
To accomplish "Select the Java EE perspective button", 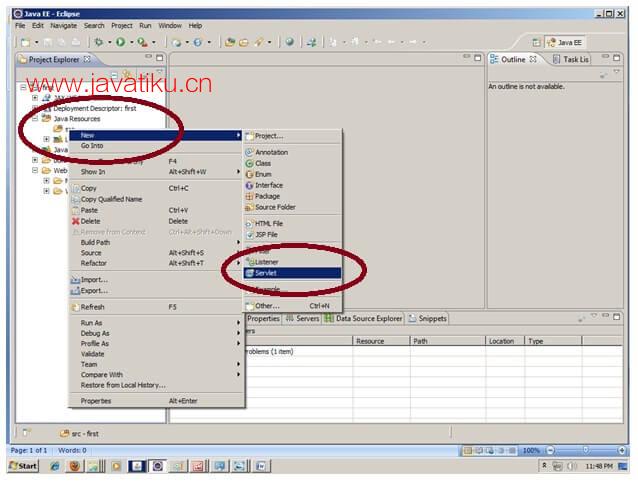I will click(565, 42).
